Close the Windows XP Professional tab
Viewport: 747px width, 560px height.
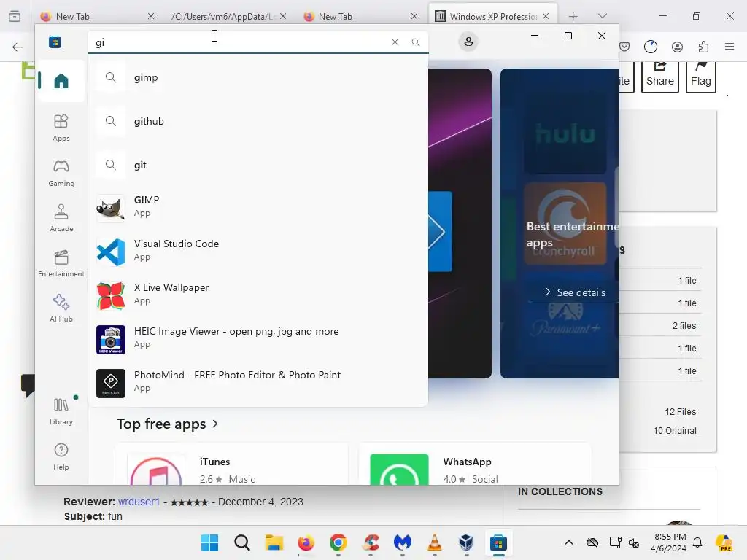coord(546,16)
